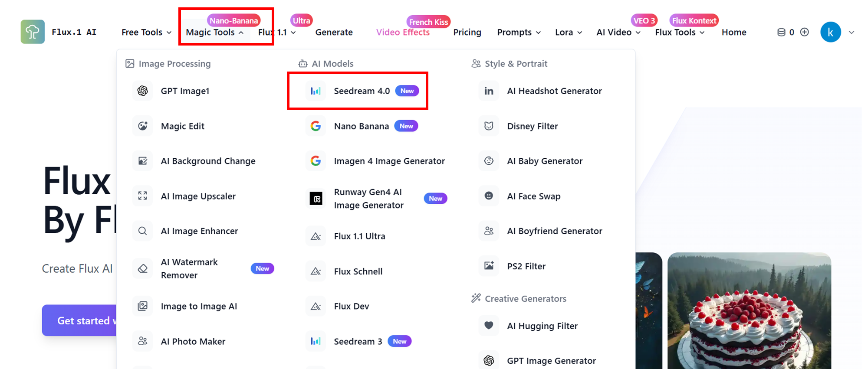868x369 pixels.
Task: Open the Pricing menu item
Action: (467, 33)
